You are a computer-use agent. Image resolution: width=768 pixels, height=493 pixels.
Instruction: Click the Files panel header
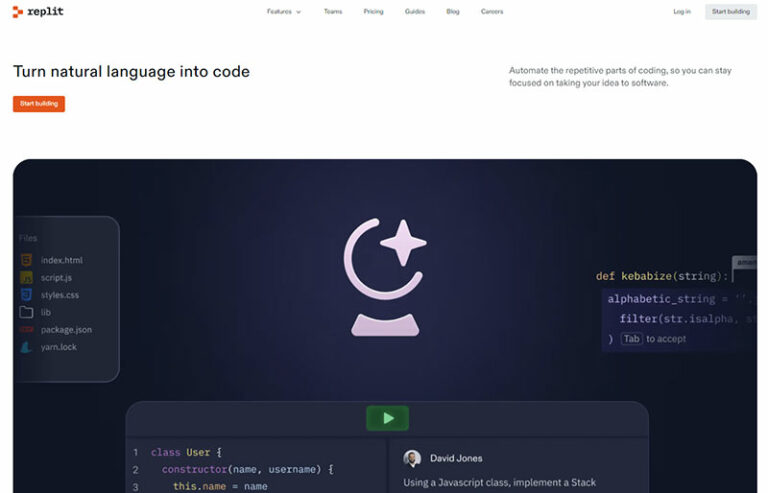pyautogui.click(x=28, y=238)
